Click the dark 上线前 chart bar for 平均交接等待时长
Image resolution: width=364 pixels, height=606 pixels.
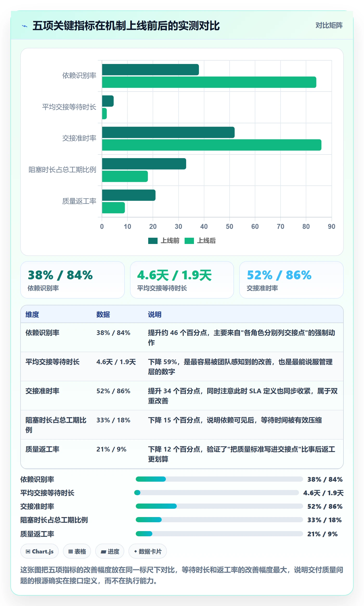click(x=108, y=101)
